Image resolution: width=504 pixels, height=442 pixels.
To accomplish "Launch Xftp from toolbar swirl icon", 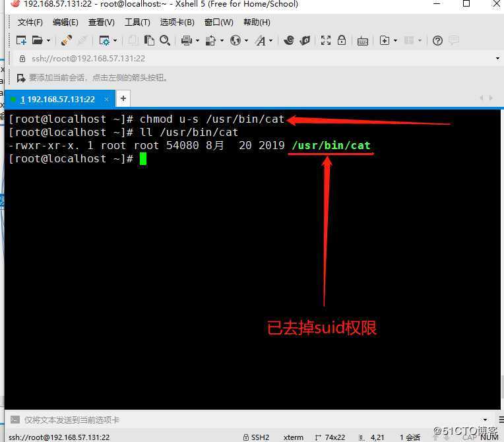I will (x=289, y=40).
